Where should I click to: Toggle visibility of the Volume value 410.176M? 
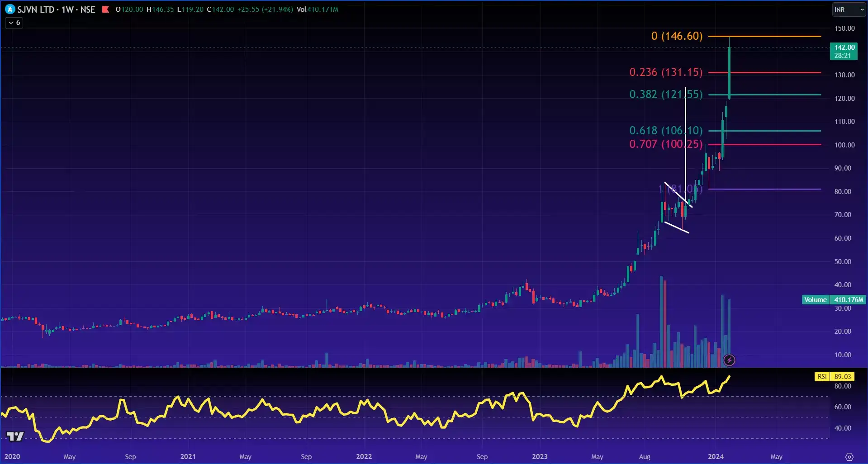click(848, 300)
